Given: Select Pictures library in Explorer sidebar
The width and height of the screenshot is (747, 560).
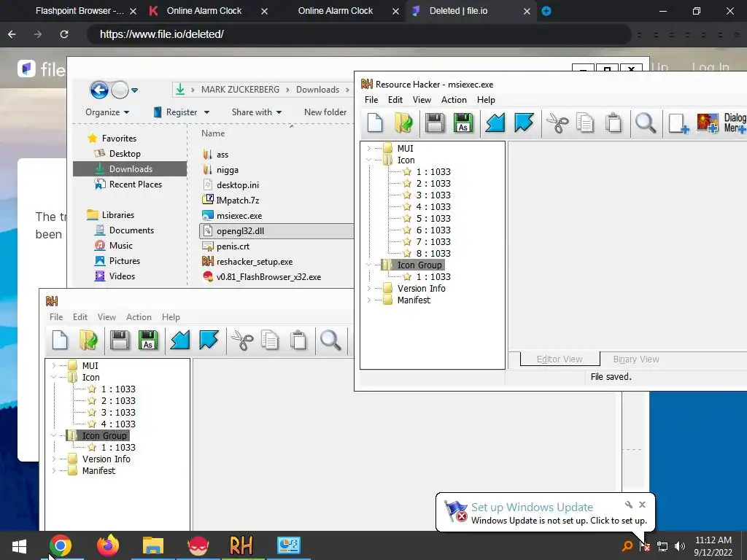Looking at the screenshot, I should coord(124,261).
